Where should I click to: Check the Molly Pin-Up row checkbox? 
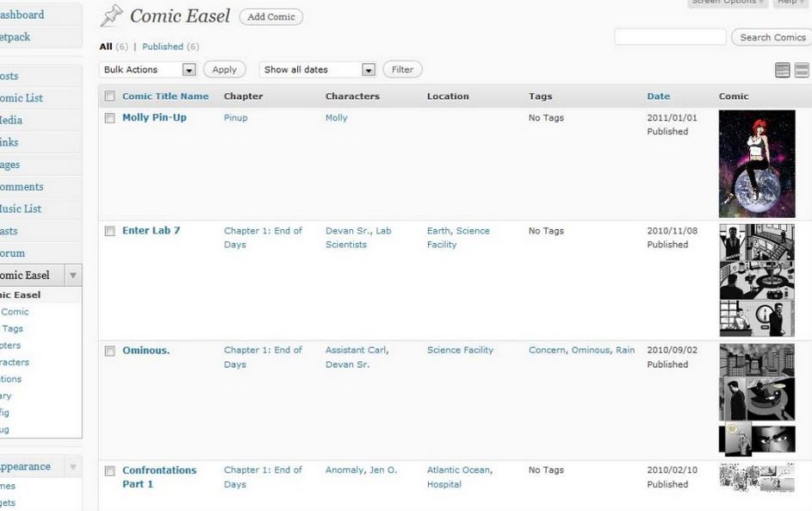click(x=109, y=118)
